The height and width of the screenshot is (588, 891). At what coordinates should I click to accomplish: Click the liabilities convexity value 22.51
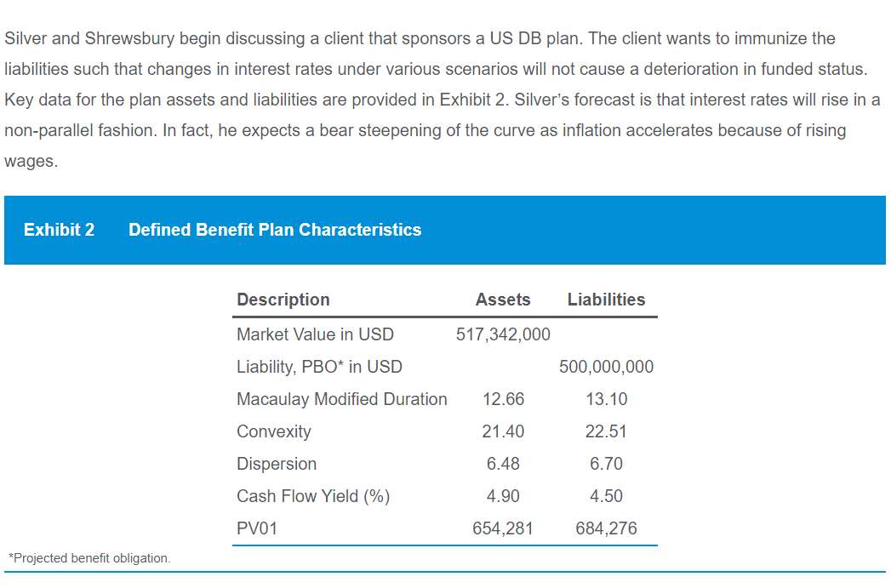(606, 431)
